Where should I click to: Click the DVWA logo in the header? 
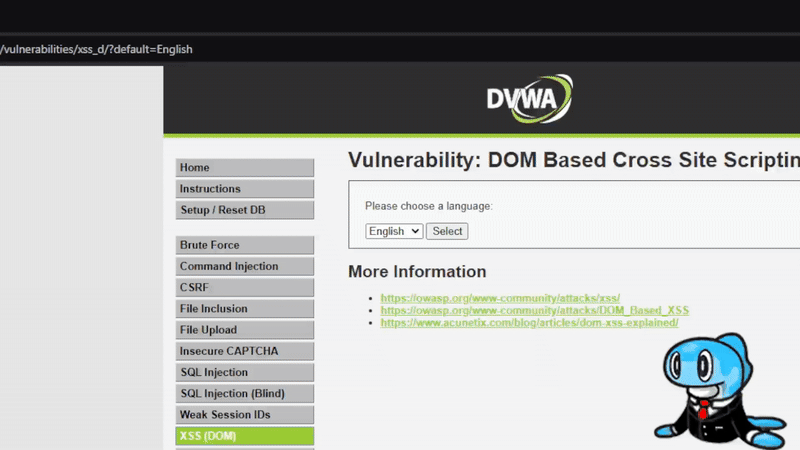(530, 99)
